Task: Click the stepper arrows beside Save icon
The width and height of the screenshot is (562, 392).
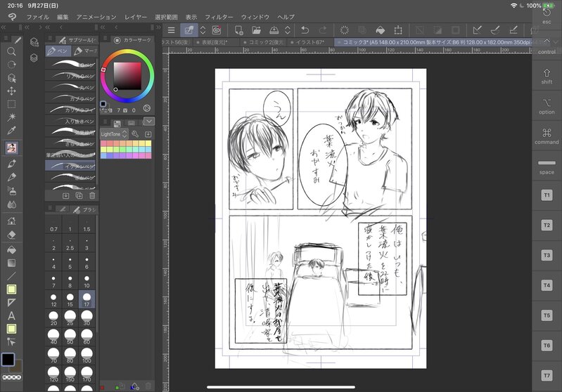Action: click(288, 30)
